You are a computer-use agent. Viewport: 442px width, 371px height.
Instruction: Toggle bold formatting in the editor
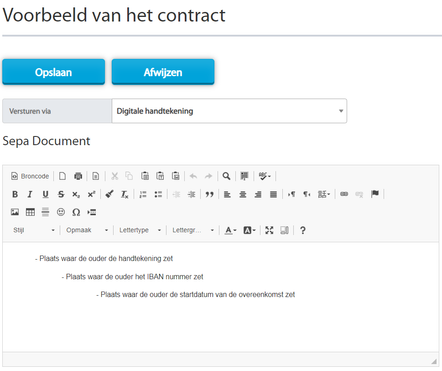pyautogui.click(x=15, y=194)
